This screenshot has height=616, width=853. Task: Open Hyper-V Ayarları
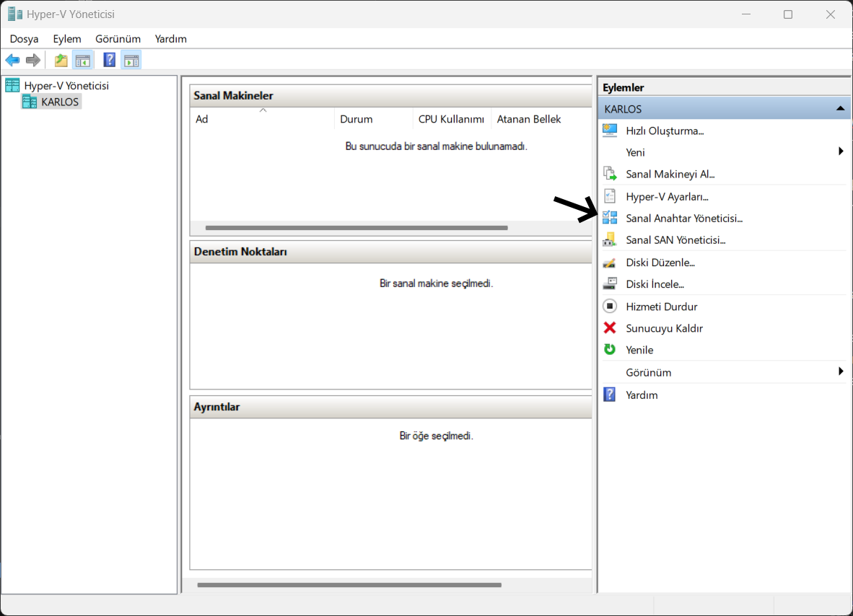tap(667, 196)
